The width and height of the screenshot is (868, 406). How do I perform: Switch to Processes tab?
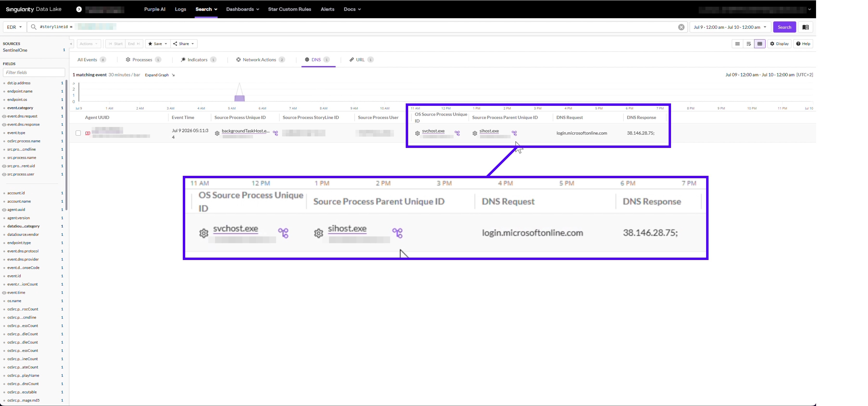[x=143, y=60]
